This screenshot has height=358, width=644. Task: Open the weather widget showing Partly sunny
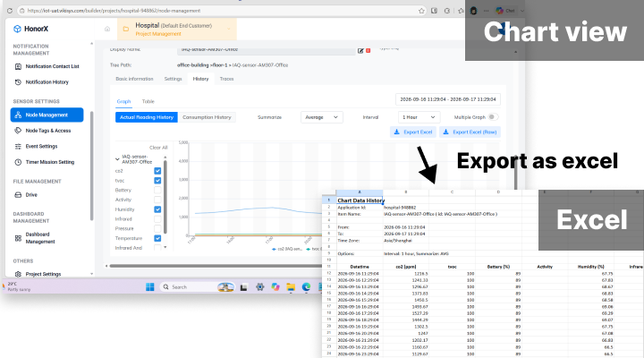tap(16, 286)
